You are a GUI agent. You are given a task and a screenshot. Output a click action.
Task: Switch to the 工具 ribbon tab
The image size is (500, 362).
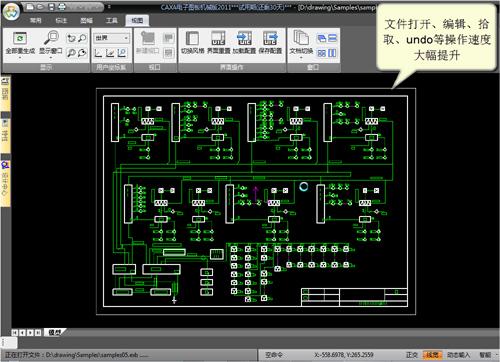tap(112, 21)
